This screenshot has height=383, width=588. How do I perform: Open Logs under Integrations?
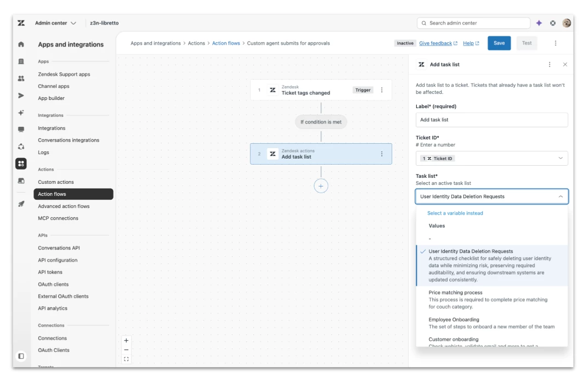pyautogui.click(x=43, y=153)
